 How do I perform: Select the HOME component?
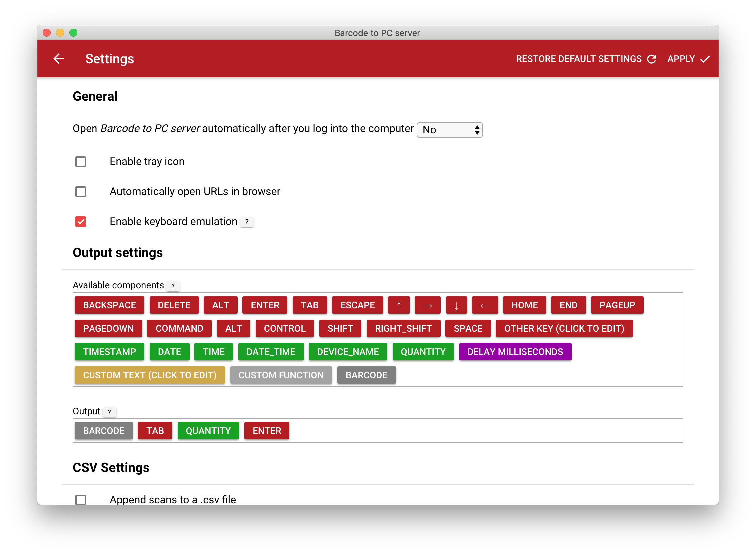click(x=524, y=305)
